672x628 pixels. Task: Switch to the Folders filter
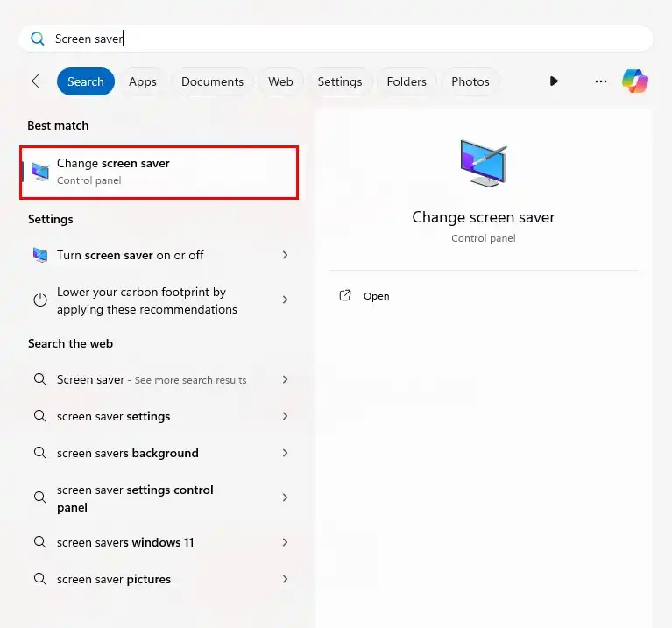407,81
